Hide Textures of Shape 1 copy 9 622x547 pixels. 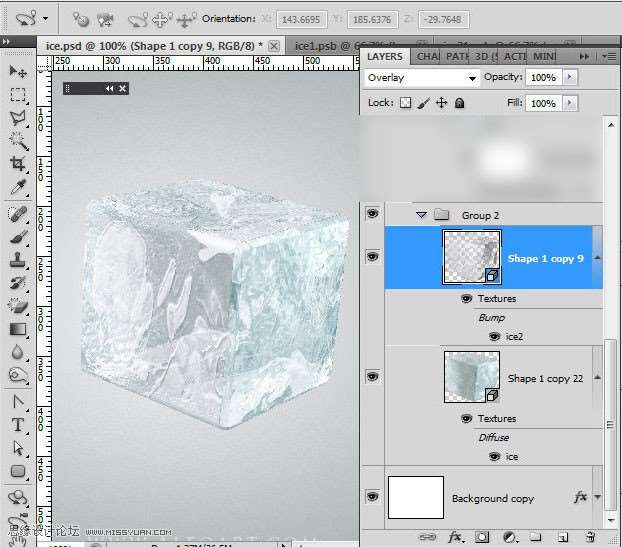click(x=466, y=298)
